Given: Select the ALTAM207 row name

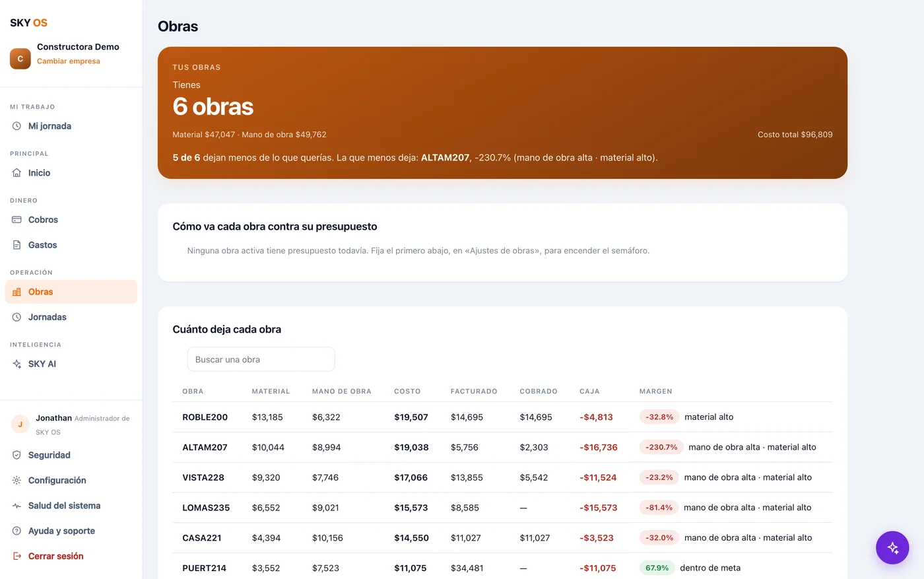Looking at the screenshot, I should point(205,448).
